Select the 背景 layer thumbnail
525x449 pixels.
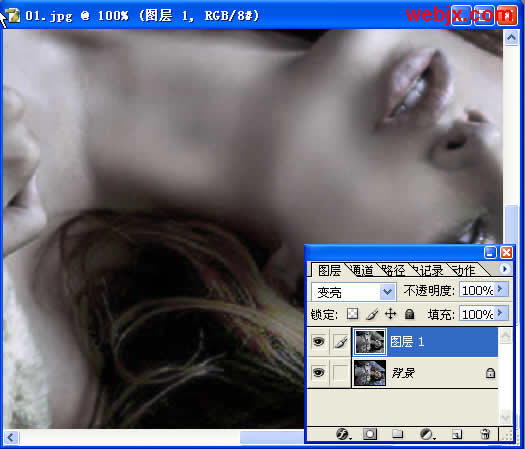coord(370,373)
